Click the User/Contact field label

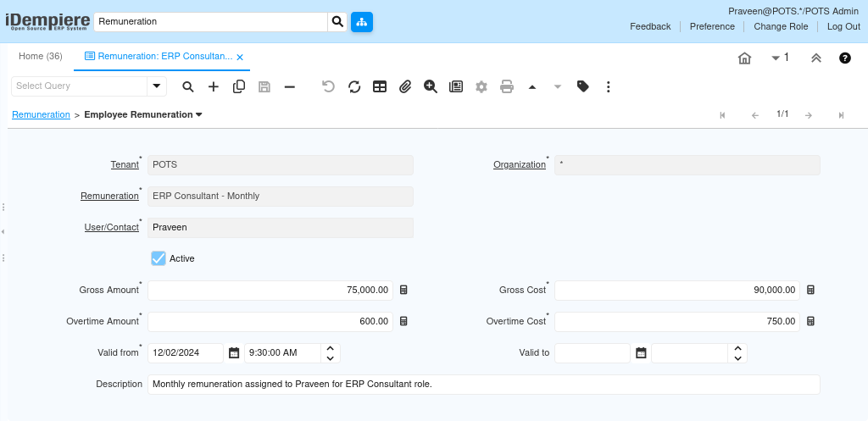point(112,227)
